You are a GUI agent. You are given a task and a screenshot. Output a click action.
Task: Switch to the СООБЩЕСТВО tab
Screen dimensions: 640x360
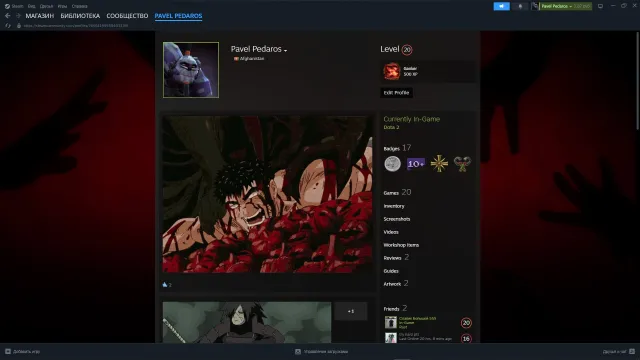point(127,16)
